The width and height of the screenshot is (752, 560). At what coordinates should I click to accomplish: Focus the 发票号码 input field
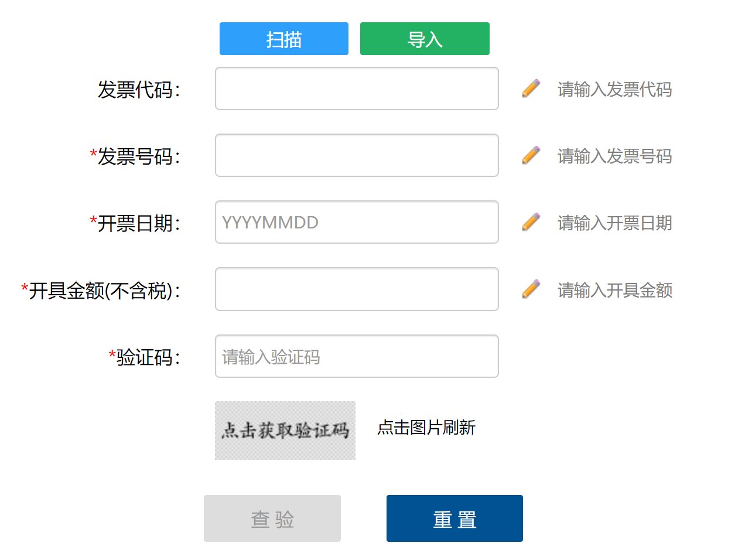coord(356,155)
